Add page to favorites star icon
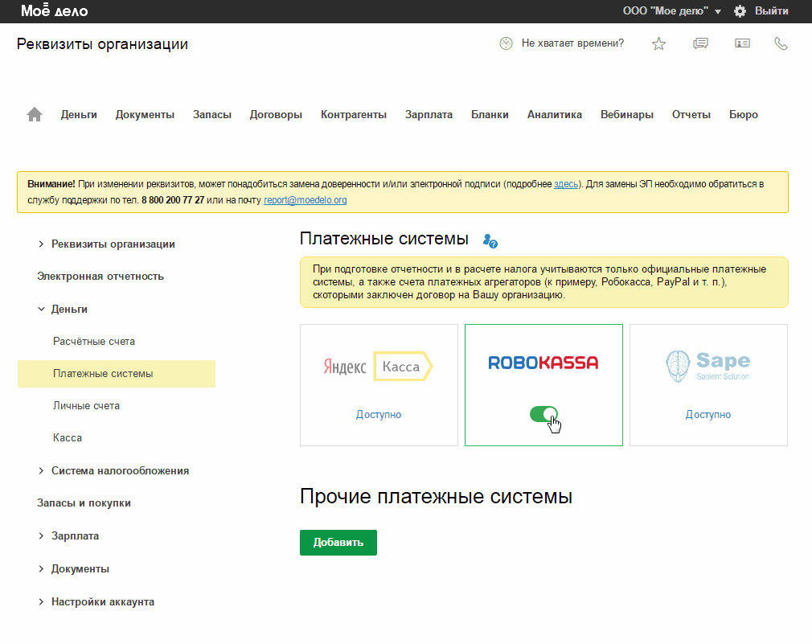 point(658,43)
